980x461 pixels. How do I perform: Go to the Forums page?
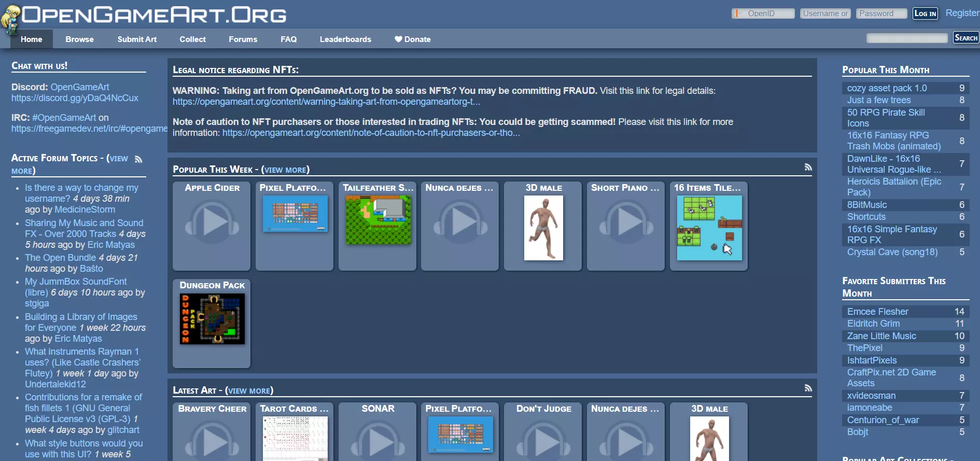click(243, 39)
